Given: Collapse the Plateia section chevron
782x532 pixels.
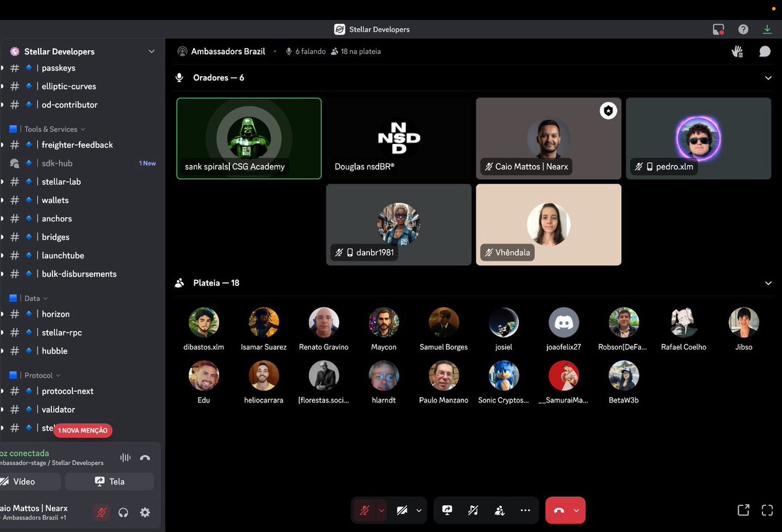Looking at the screenshot, I should click(768, 283).
